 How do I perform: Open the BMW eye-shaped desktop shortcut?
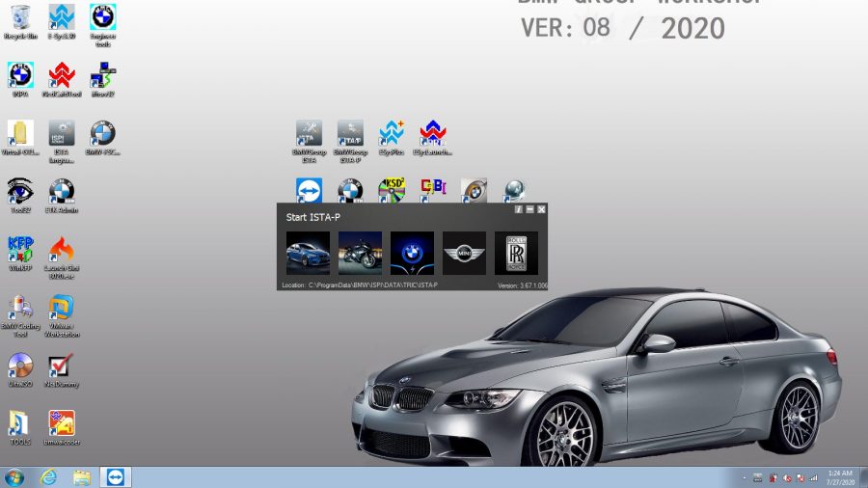474,190
